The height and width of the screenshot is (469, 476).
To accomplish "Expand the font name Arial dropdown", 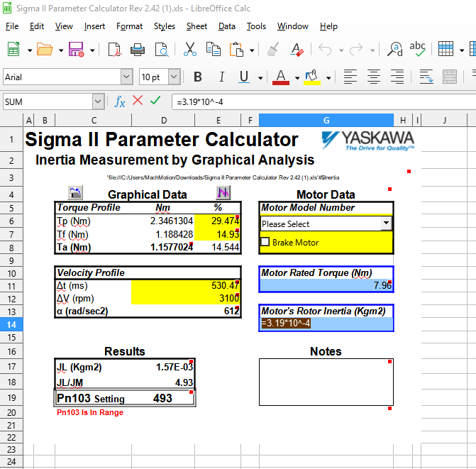I will click(x=126, y=77).
